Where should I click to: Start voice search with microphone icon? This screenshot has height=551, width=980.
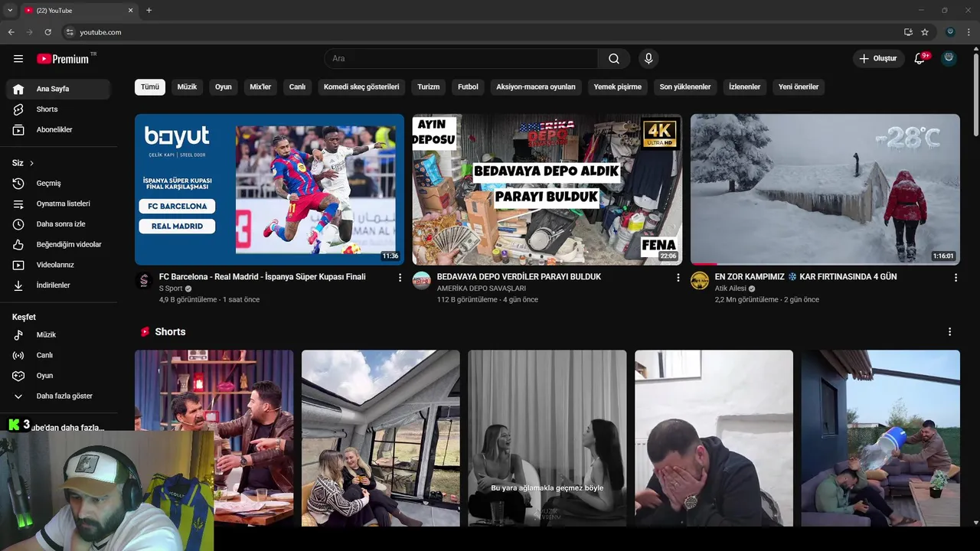point(648,59)
